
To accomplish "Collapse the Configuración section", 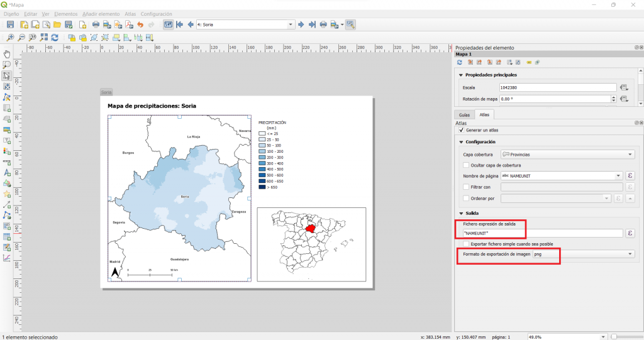I will click(460, 142).
